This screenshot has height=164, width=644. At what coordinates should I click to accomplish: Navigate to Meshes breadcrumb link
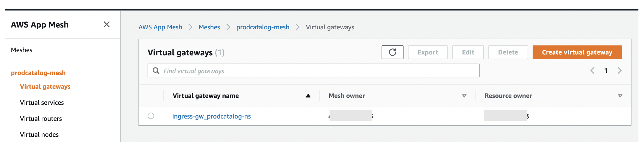(x=209, y=27)
